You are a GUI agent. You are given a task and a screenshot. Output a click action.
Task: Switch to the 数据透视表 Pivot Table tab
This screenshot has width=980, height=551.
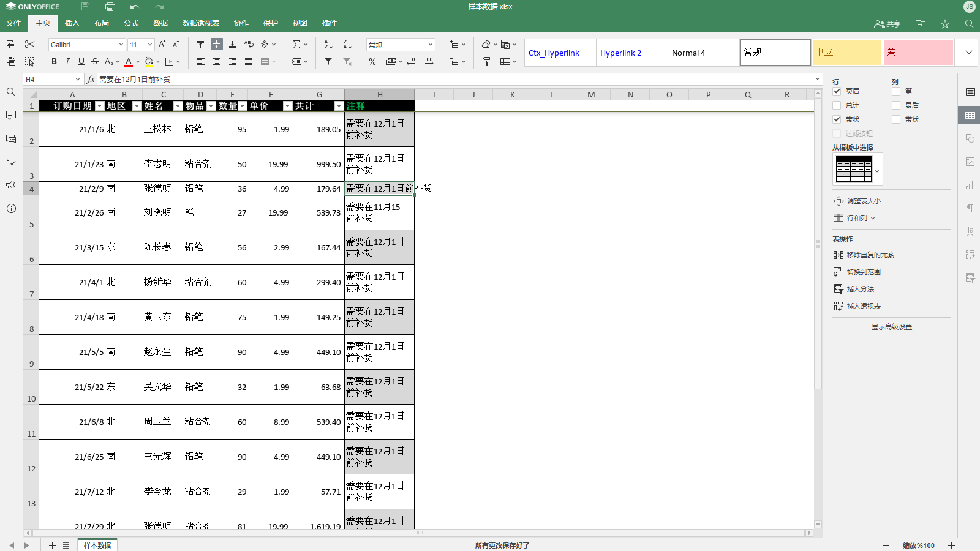coord(201,23)
